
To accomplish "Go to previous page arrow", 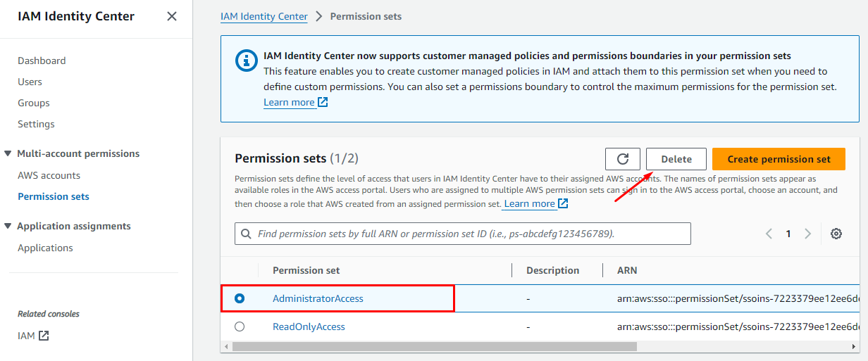I will (x=769, y=234).
